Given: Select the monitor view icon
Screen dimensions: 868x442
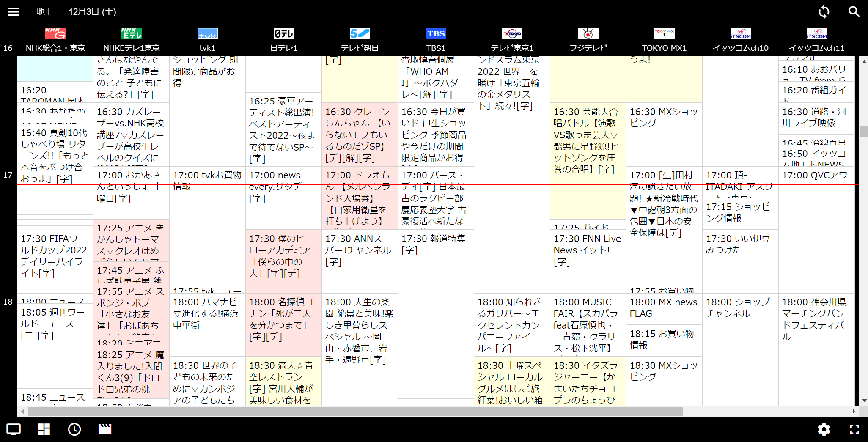Looking at the screenshot, I should click(x=13, y=429).
